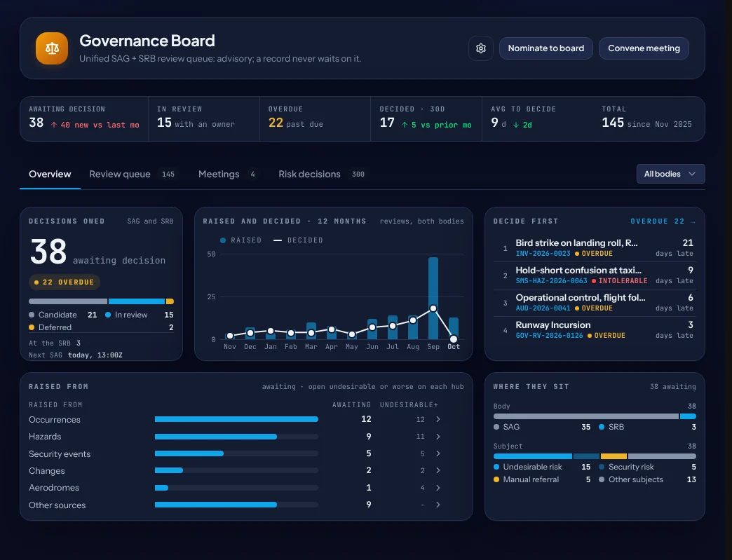Toggle the DECIDED chart legend
Screen dimensions: 732x560
pyautogui.click(x=298, y=240)
